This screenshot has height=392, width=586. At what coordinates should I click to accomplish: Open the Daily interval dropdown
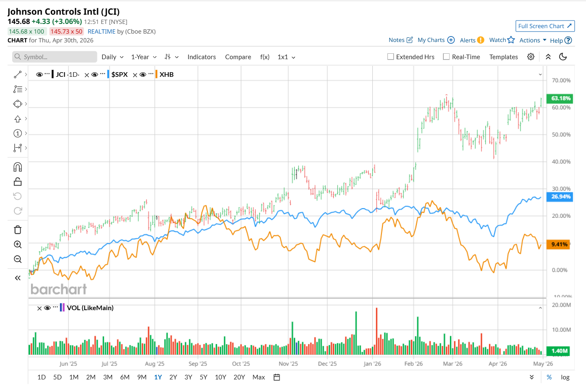112,57
